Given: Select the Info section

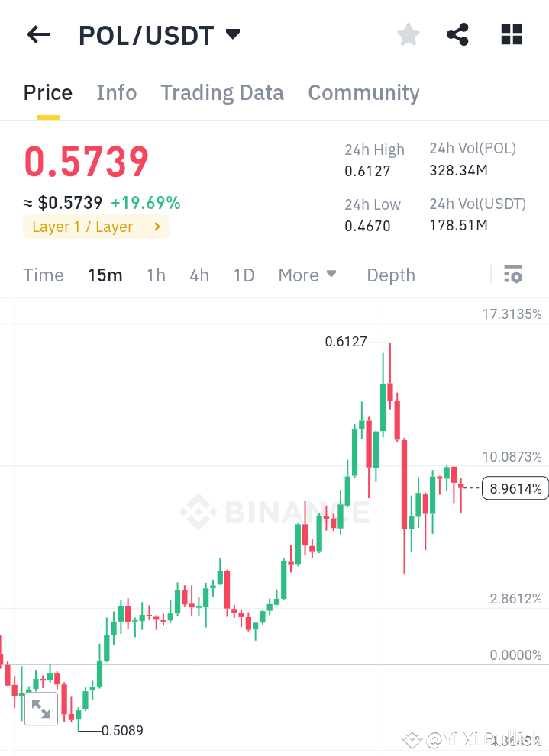Looking at the screenshot, I should point(116,92).
